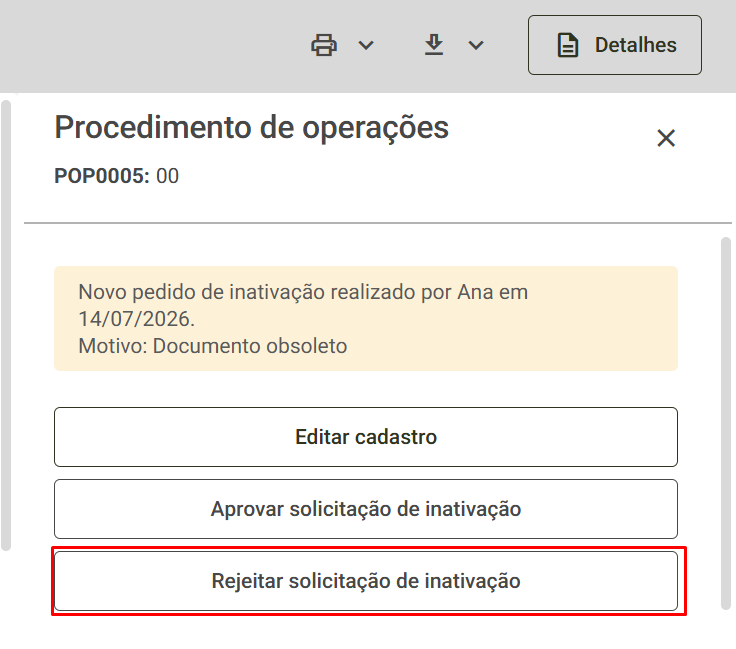Screen dimensions: 736x649
Task: Click the Motivo: Documento obsoleto text
Action: pyautogui.click(x=213, y=346)
